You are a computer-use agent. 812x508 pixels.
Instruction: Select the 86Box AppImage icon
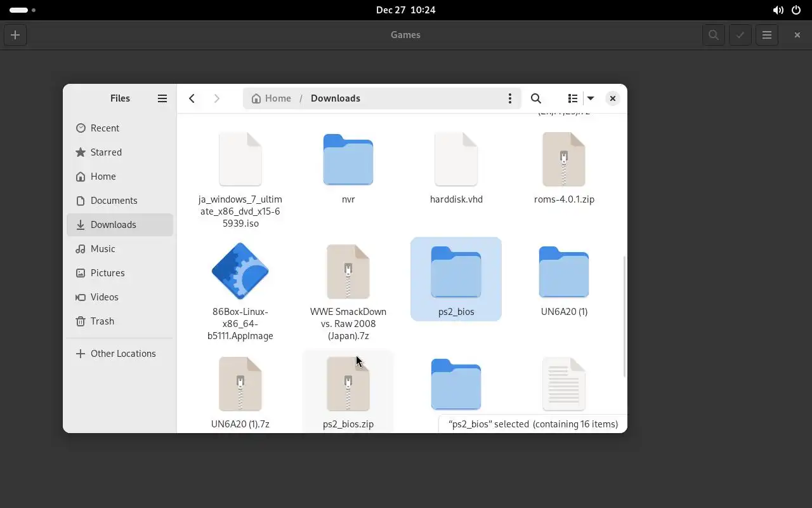tap(240, 271)
